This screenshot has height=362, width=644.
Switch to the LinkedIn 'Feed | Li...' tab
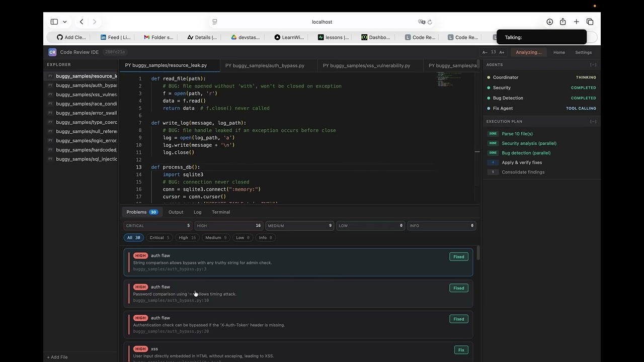point(115,37)
